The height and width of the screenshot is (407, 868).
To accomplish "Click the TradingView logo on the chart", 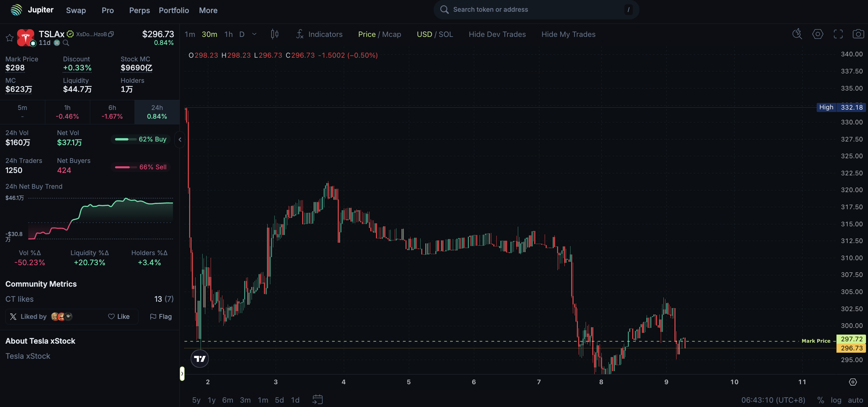I will click(x=200, y=358).
